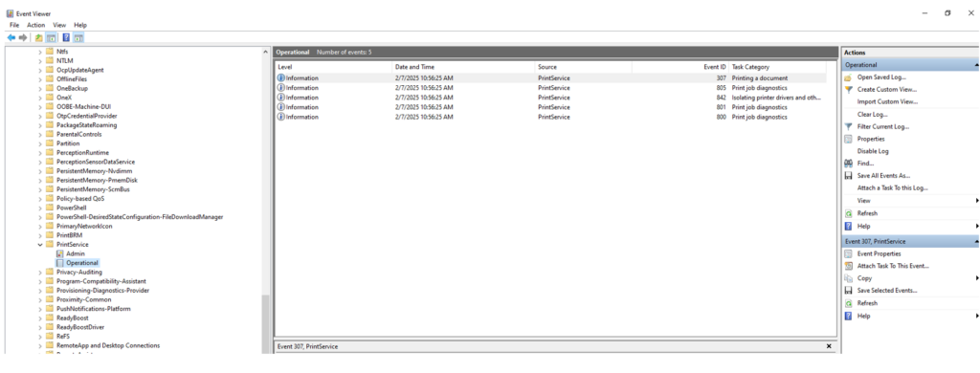Sort the list by the Task Category column header
Screen dimensions: 980x373
tap(777, 67)
